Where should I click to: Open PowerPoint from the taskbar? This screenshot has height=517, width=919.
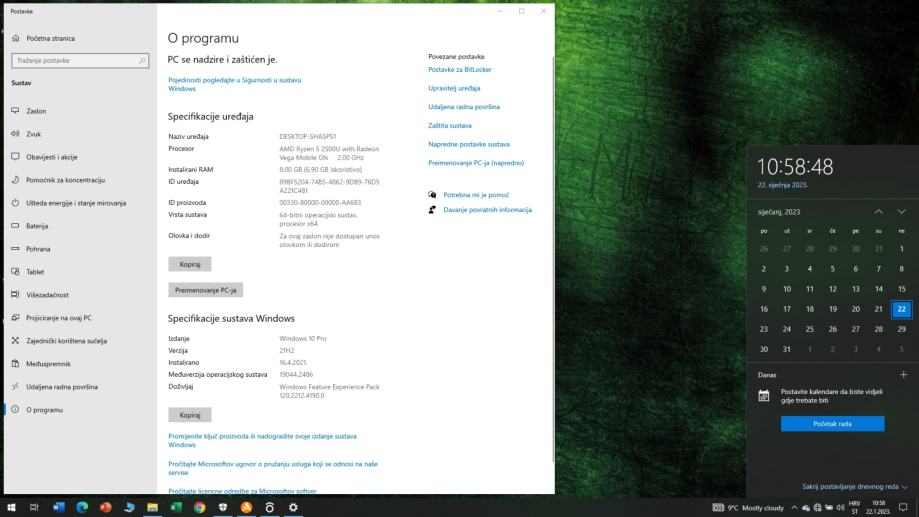coord(105,507)
